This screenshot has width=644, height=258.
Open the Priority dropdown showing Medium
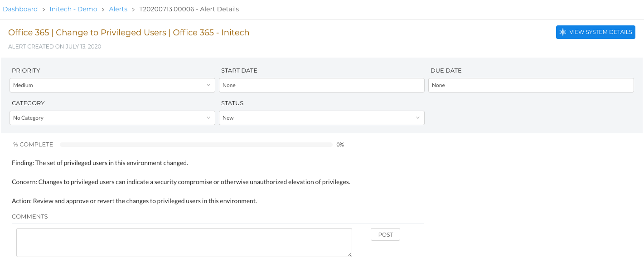click(112, 85)
